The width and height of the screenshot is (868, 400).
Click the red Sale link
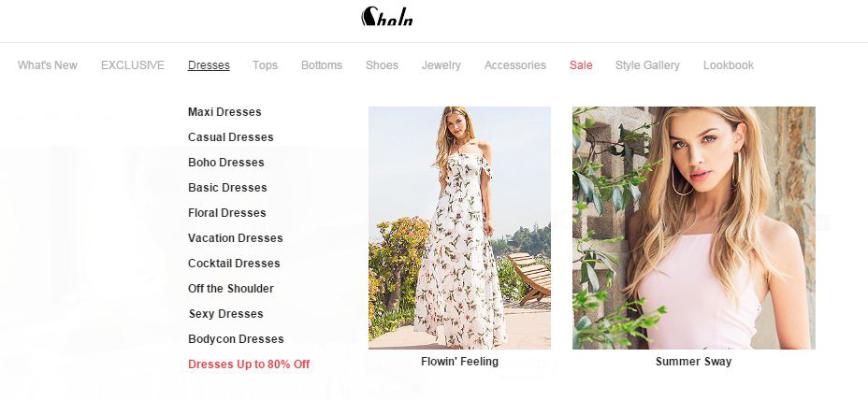pos(581,65)
